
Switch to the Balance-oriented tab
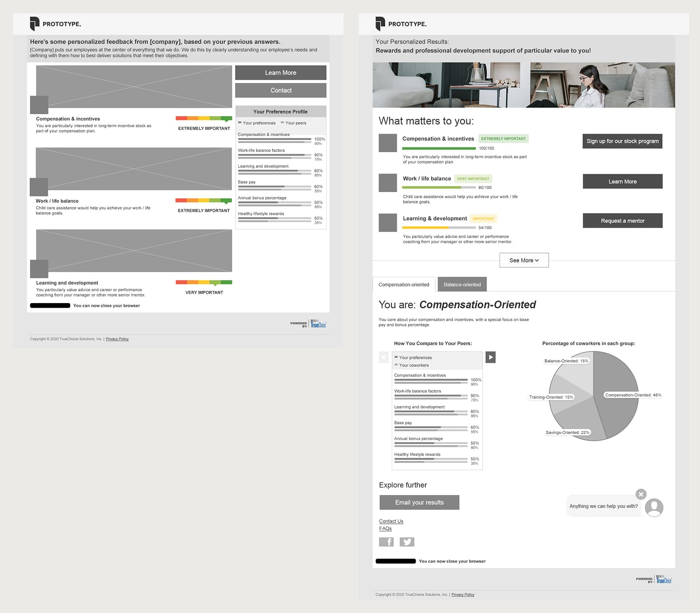pyautogui.click(x=462, y=284)
